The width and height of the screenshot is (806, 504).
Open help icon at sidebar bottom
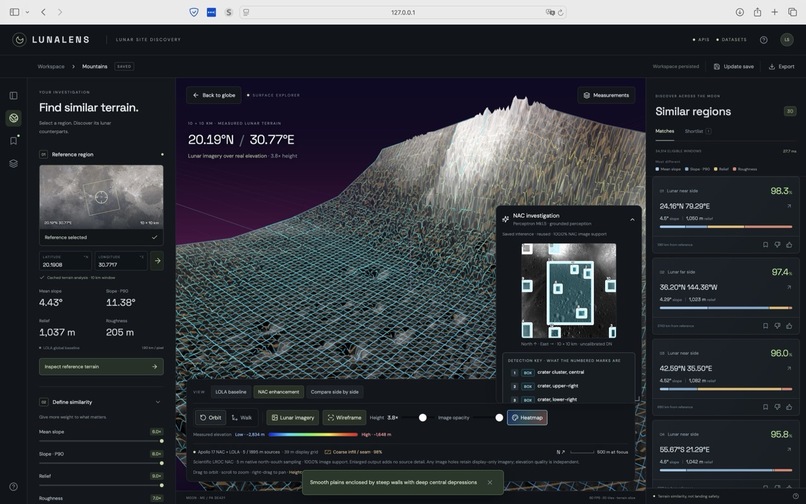13,487
